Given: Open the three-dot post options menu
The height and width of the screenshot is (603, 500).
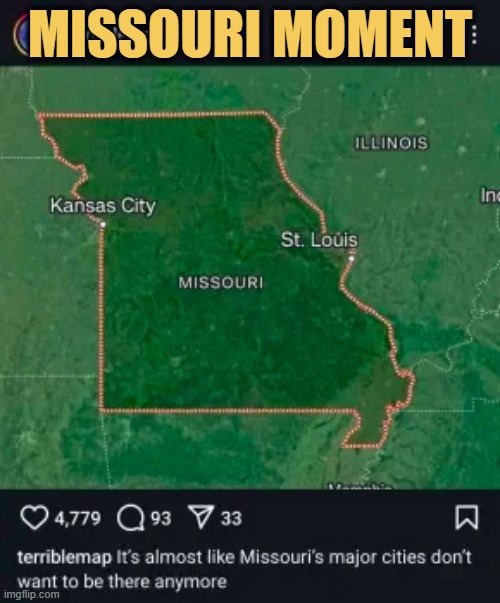Looking at the screenshot, I should [x=475, y=35].
